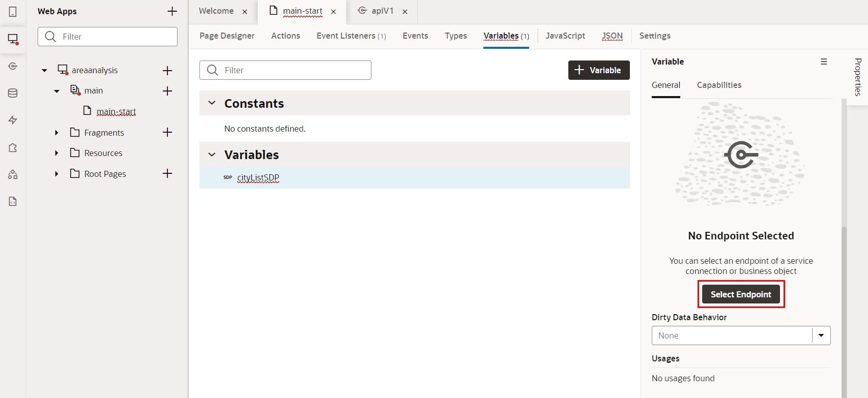Screen dimensions: 868x398
Task: Open the Variable panel hamburger menu
Action: pos(824,62)
